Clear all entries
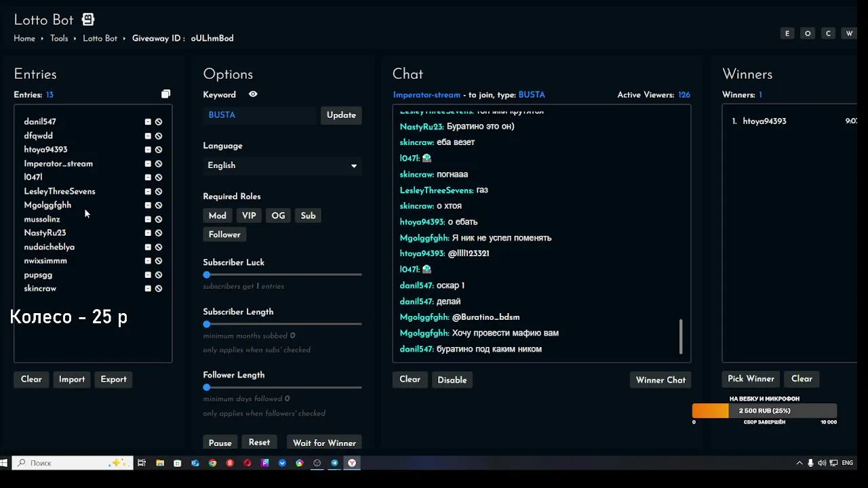868x488 pixels. point(31,380)
